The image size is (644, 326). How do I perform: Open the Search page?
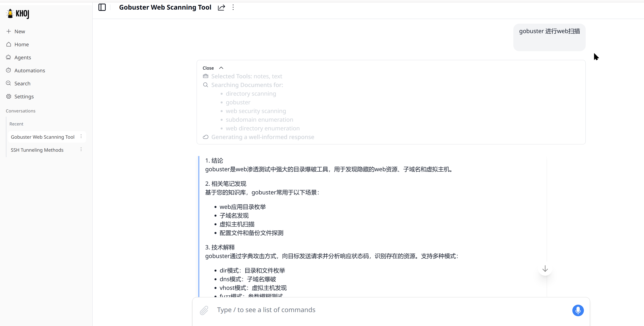point(18,83)
